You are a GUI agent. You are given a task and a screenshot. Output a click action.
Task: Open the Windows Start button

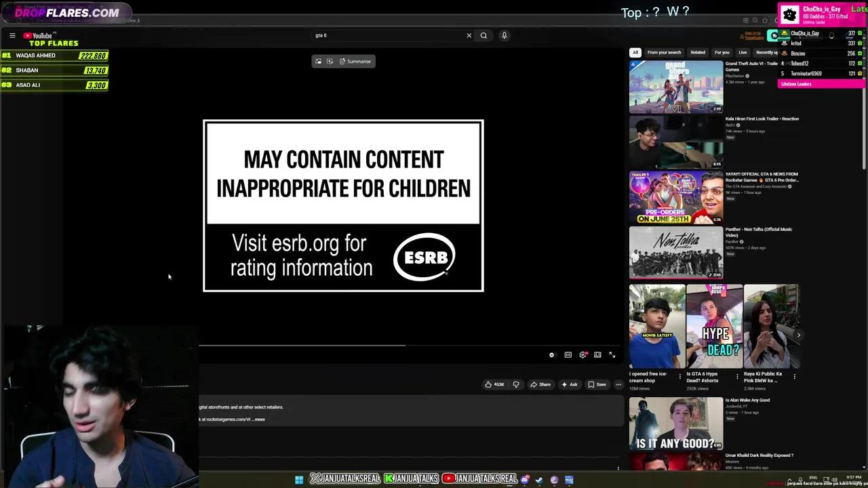(299, 480)
